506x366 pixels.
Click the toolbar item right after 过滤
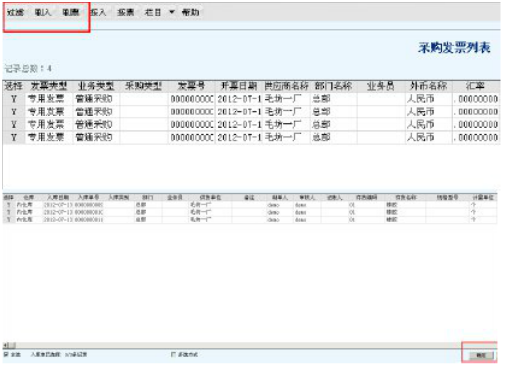click(x=43, y=12)
